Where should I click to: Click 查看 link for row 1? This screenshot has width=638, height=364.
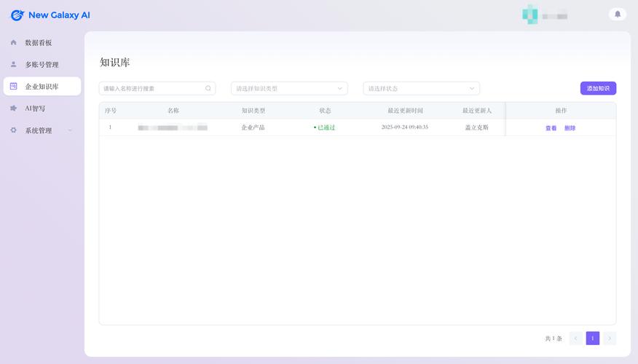[x=551, y=128]
